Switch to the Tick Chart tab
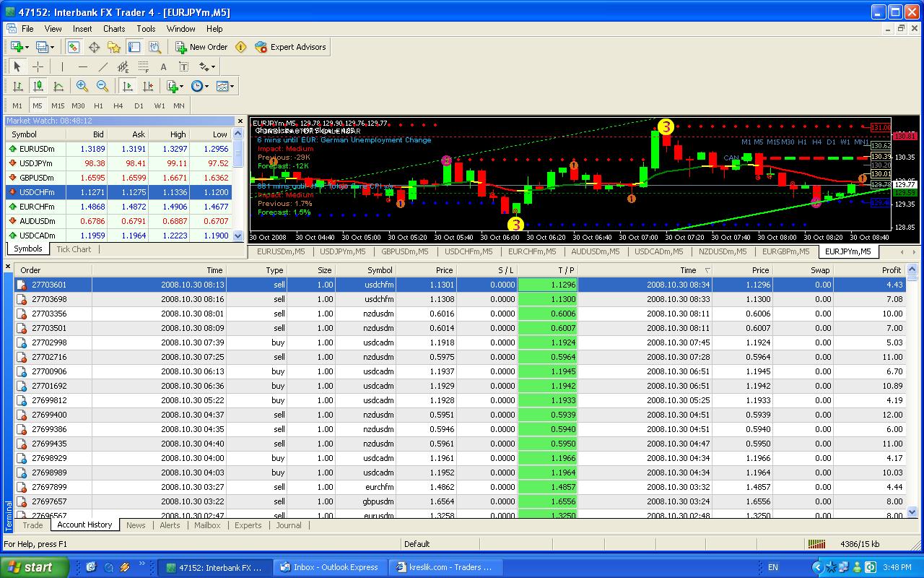The width and height of the screenshot is (924, 578). point(74,249)
